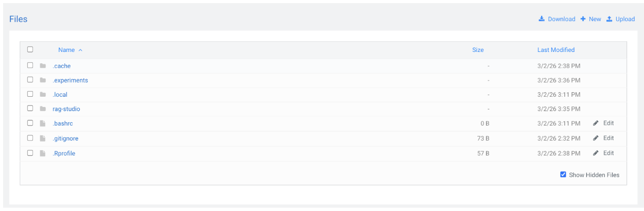Screen dimensions: 644x211
Task: Select the .local folder checkbox
Action: [x=30, y=94]
